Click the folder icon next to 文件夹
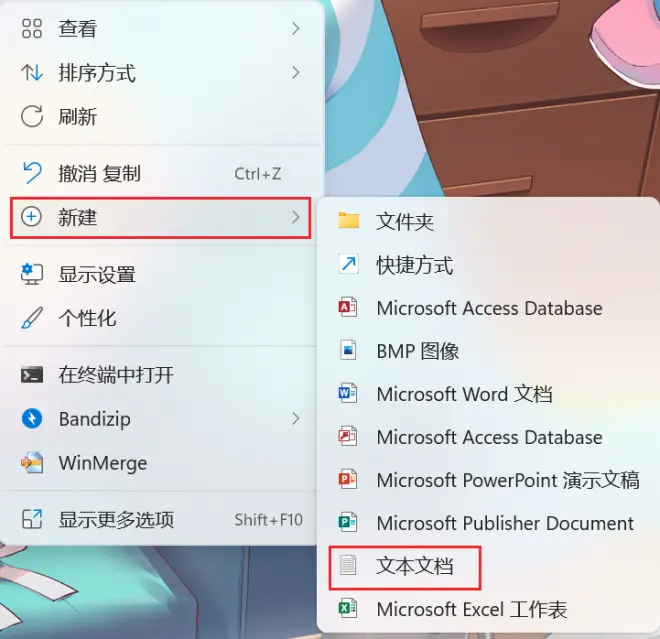 point(349,221)
